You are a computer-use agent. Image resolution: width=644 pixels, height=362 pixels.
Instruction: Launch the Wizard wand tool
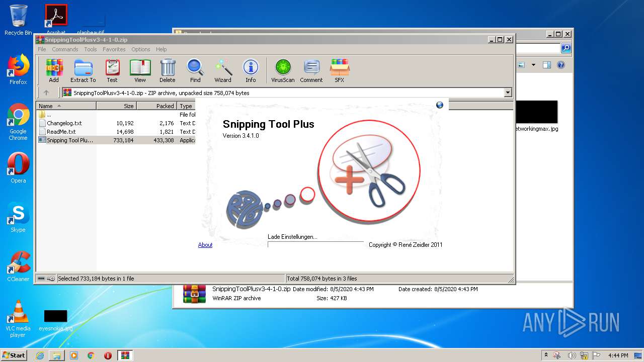[223, 70]
